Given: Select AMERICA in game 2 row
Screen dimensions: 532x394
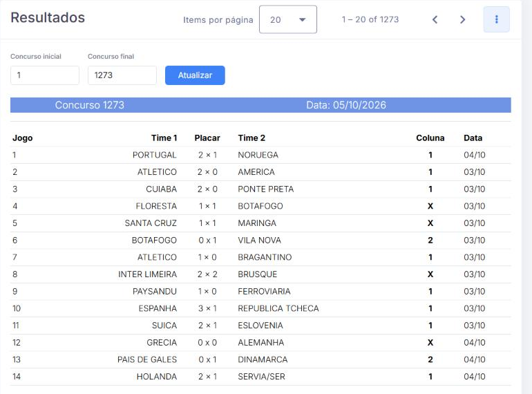Looking at the screenshot, I should [x=256, y=172].
